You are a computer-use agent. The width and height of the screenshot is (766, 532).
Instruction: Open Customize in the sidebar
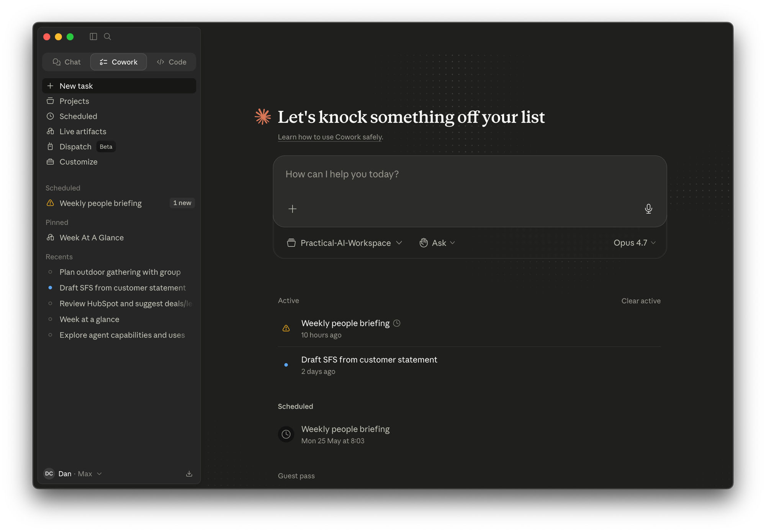pyautogui.click(x=119, y=162)
